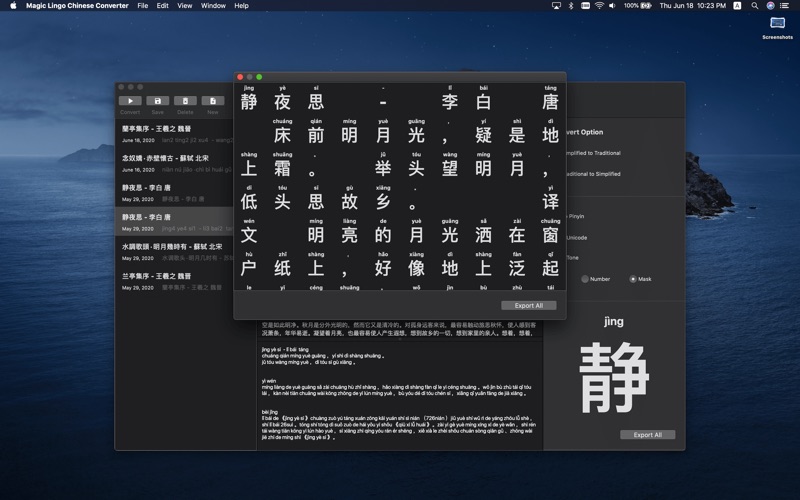The width and height of the screenshot is (800, 500).
Task: Click the Convert play icon
Action: (130, 101)
